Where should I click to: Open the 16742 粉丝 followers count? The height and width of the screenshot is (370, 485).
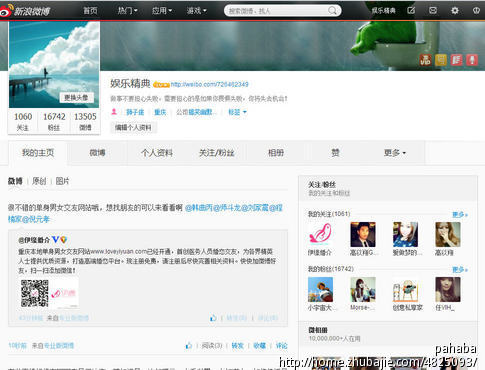click(54, 121)
